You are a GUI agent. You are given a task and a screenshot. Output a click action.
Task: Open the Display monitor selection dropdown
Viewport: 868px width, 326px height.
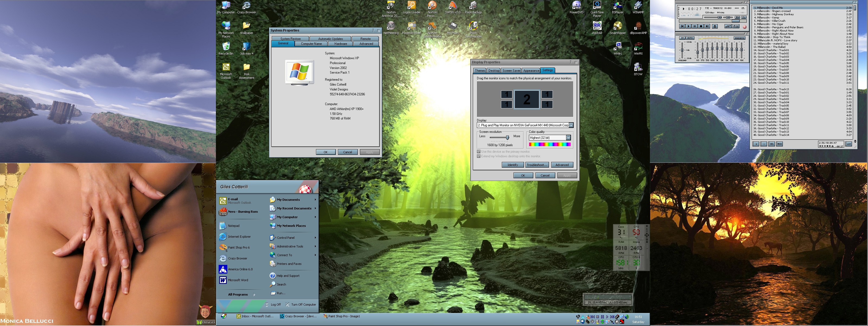pos(571,125)
